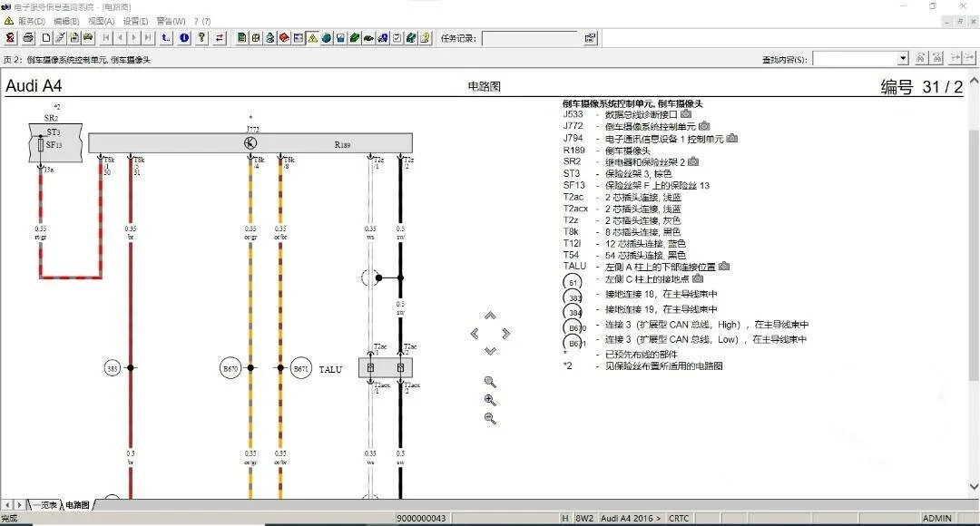Open camera photo for ground point 61
Screen dimensions: 980x526
click(698, 278)
